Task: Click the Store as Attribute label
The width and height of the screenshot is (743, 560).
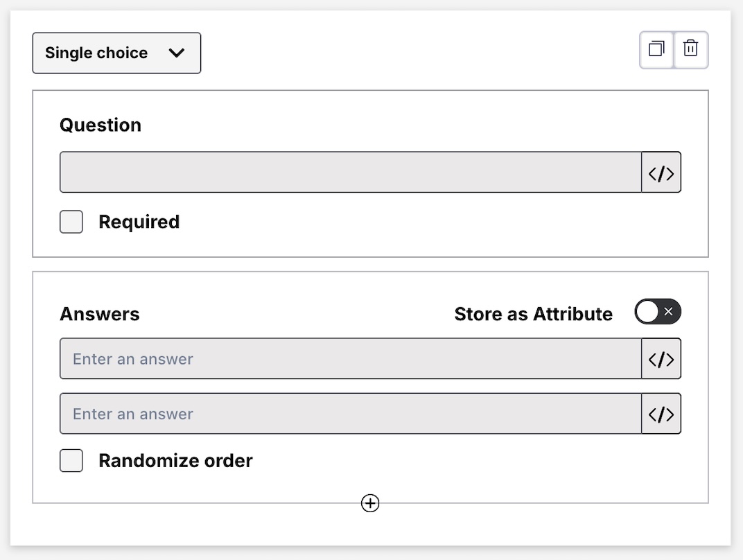Action: point(533,315)
